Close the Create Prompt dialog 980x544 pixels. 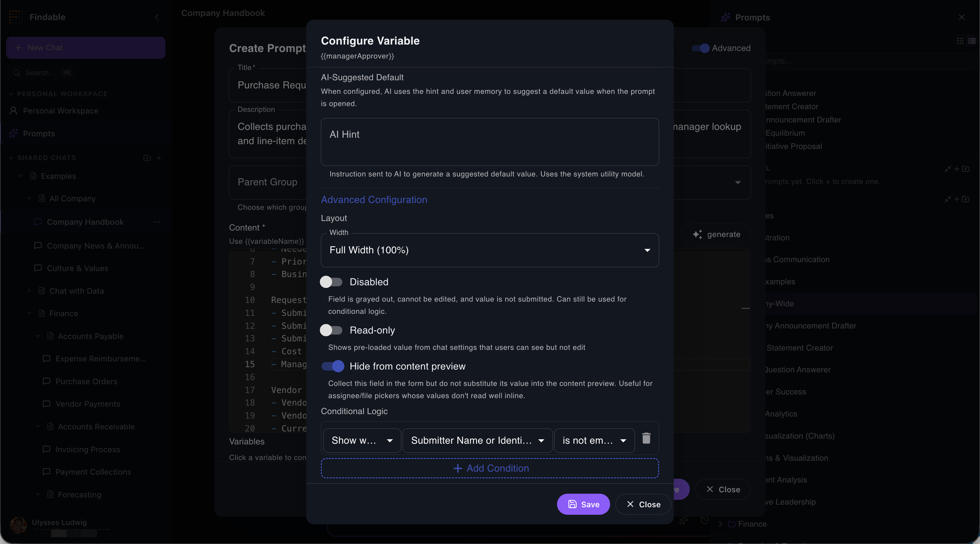[x=722, y=489]
